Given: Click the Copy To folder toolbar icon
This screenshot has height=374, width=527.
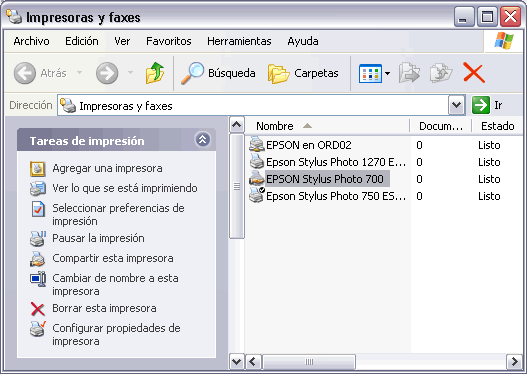Looking at the screenshot, I should pyautogui.click(x=441, y=73).
